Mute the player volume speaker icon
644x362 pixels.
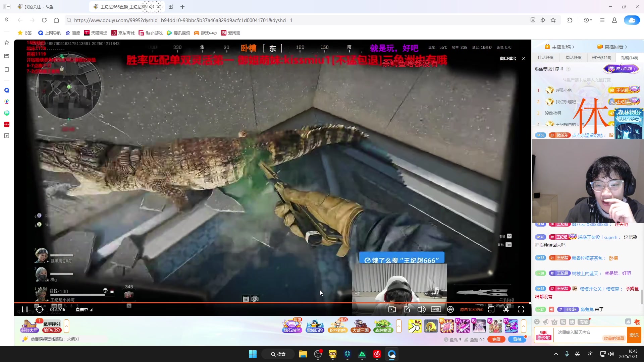tap(421, 309)
